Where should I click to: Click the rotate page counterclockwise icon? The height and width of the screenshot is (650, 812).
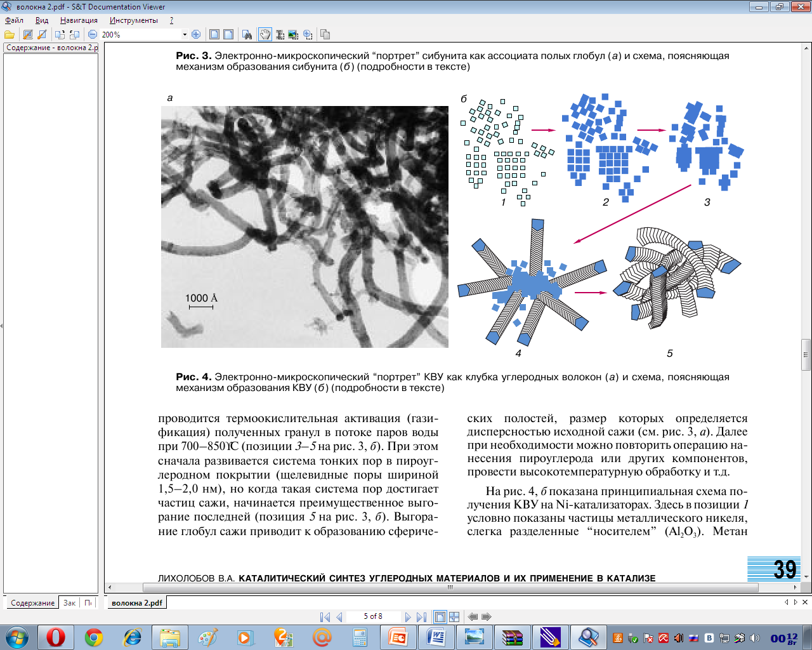74,34
